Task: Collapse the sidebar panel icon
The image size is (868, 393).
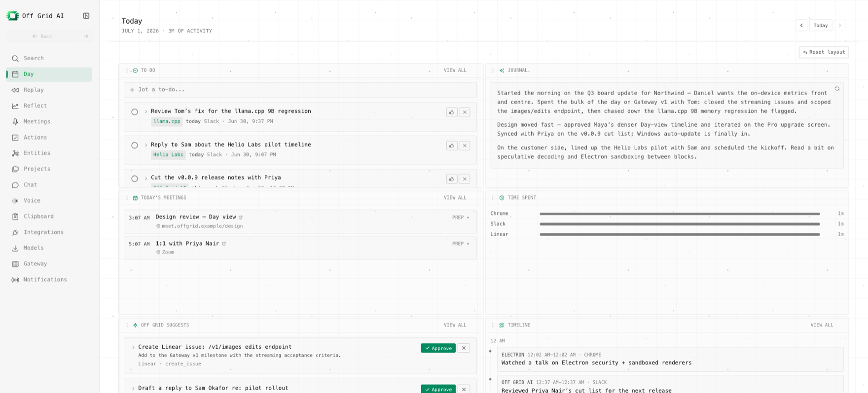Action: [86, 16]
